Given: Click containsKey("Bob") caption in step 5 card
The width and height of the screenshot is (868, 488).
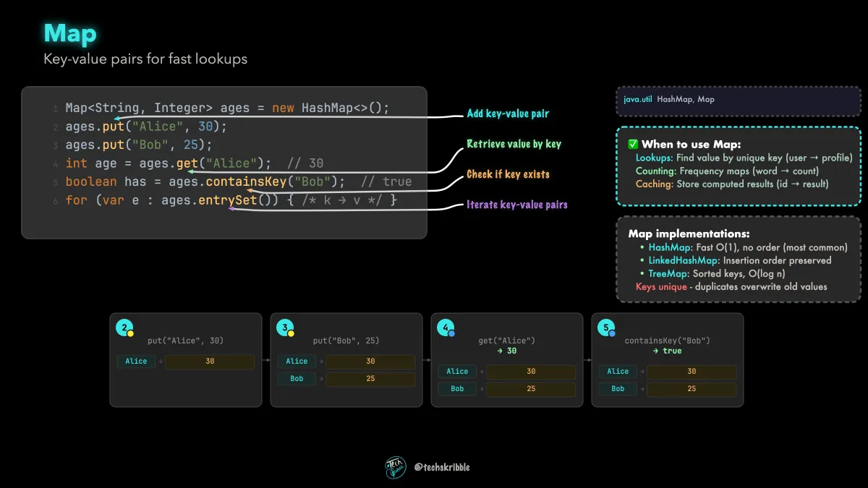Looking at the screenshot, I should tap(667, 341).
